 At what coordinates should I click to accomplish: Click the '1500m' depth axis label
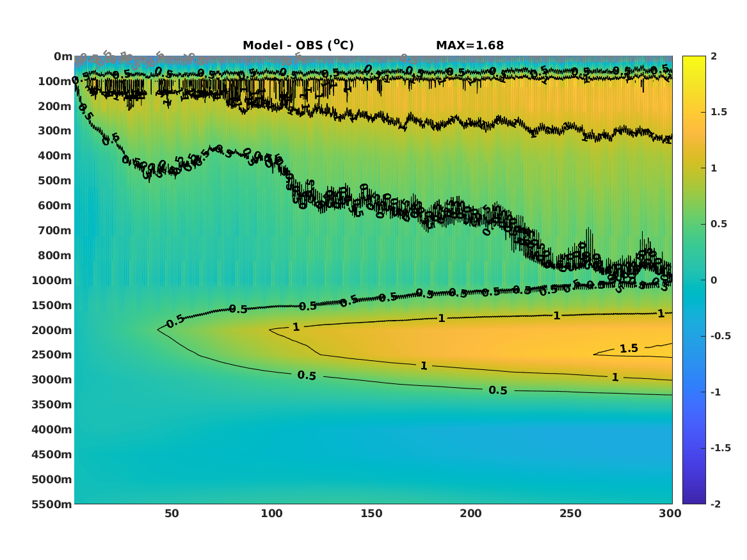(x=52, y=305)
